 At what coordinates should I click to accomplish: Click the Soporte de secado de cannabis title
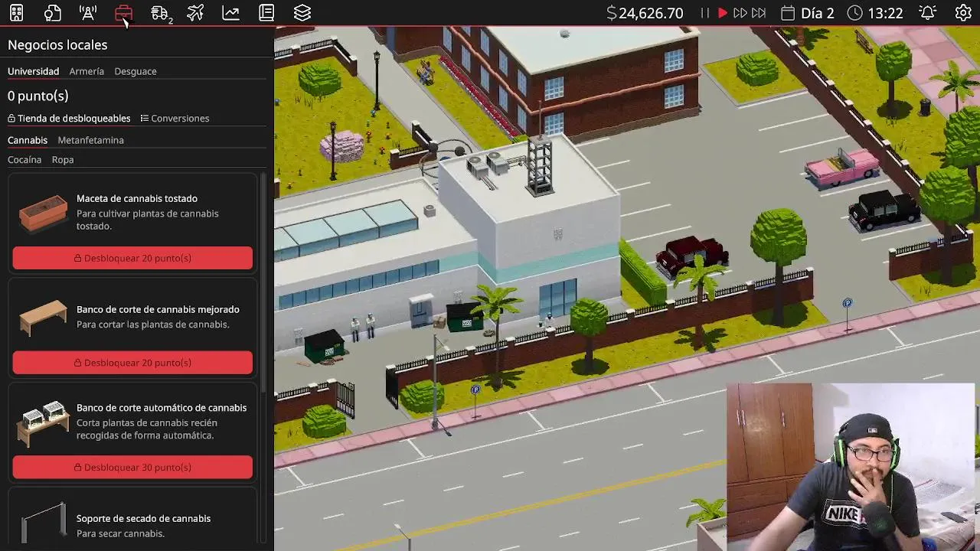click(143, 518)
